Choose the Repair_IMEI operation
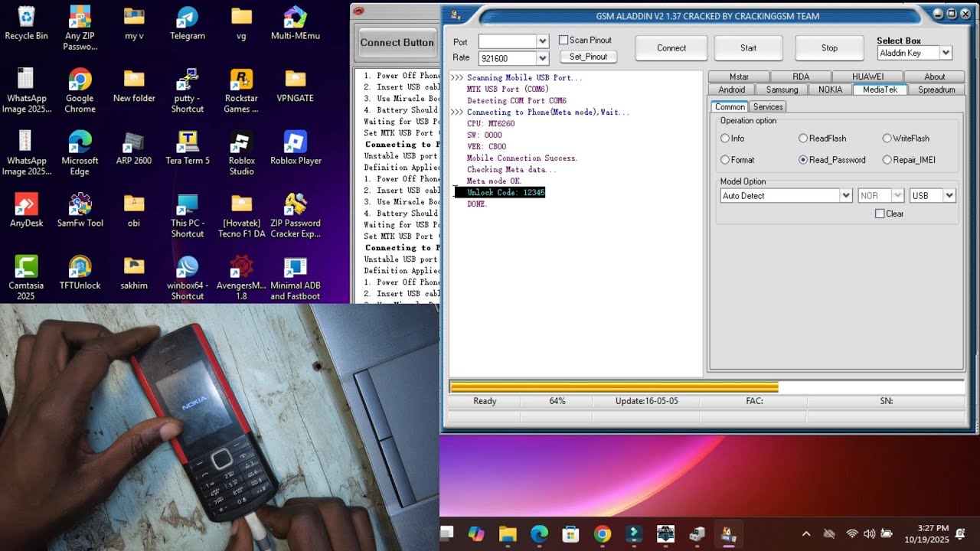 click(887, 160)
